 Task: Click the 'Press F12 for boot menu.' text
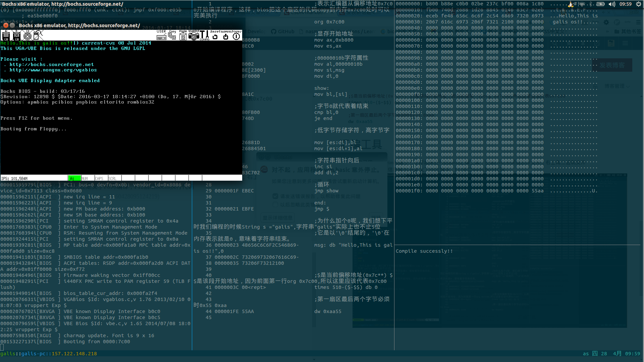36,118
